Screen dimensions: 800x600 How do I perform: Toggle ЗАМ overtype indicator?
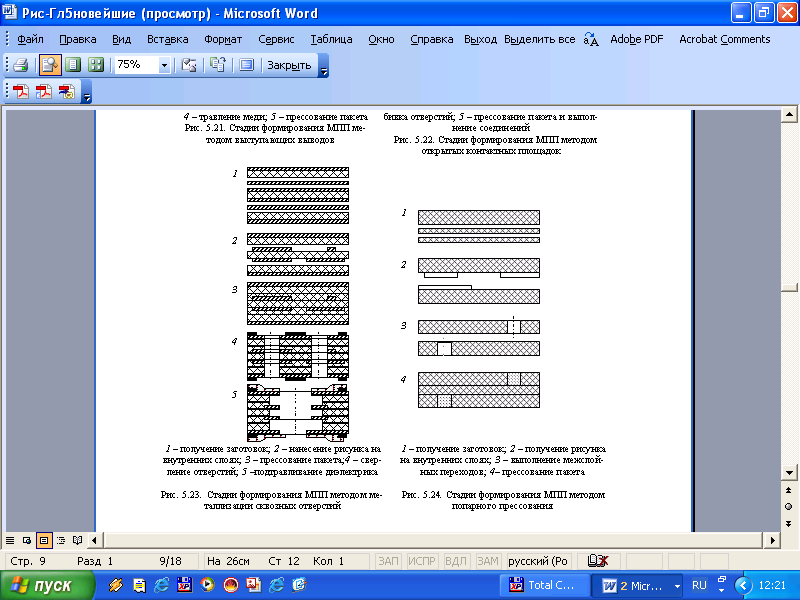(488, 561)
